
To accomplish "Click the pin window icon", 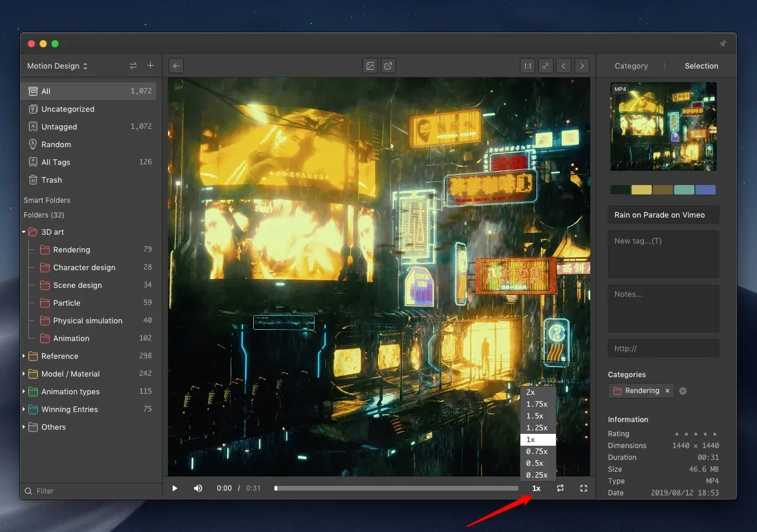I will click(723, 44).
